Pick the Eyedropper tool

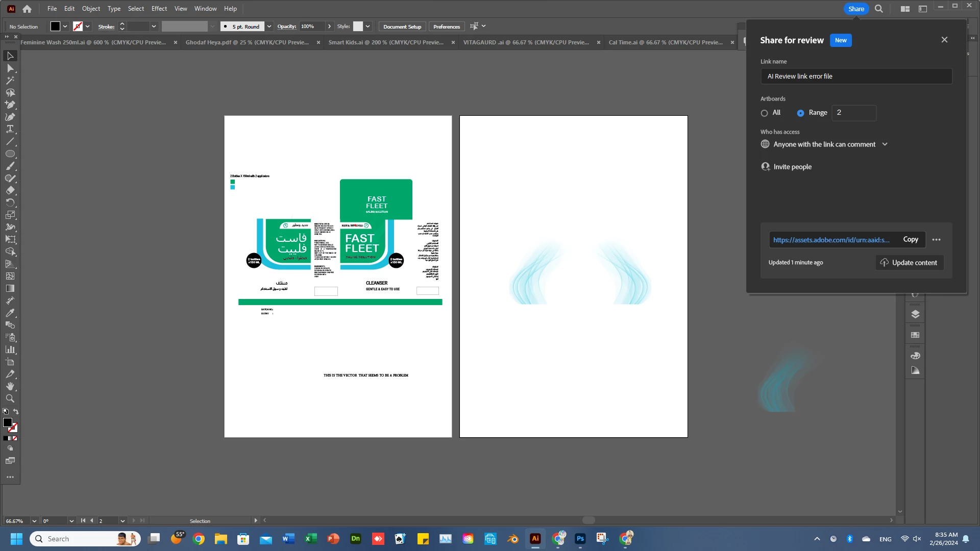click(10, 313)
